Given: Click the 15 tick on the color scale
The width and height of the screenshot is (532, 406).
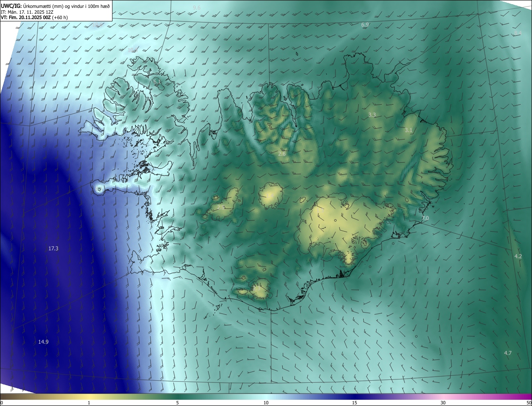Looking at the screenshot, I should coord(355,403).
